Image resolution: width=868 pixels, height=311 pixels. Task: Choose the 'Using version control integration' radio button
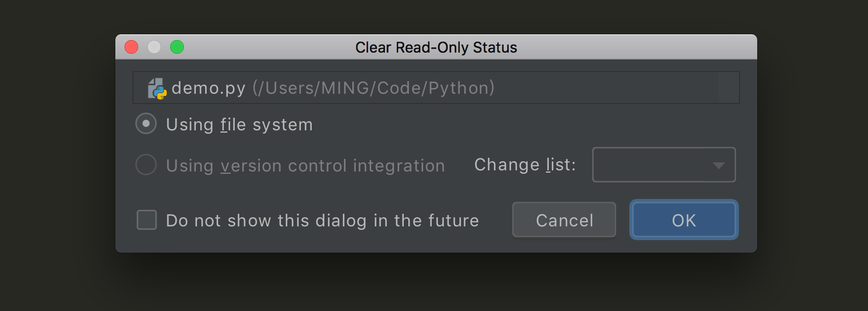(146, 165)
